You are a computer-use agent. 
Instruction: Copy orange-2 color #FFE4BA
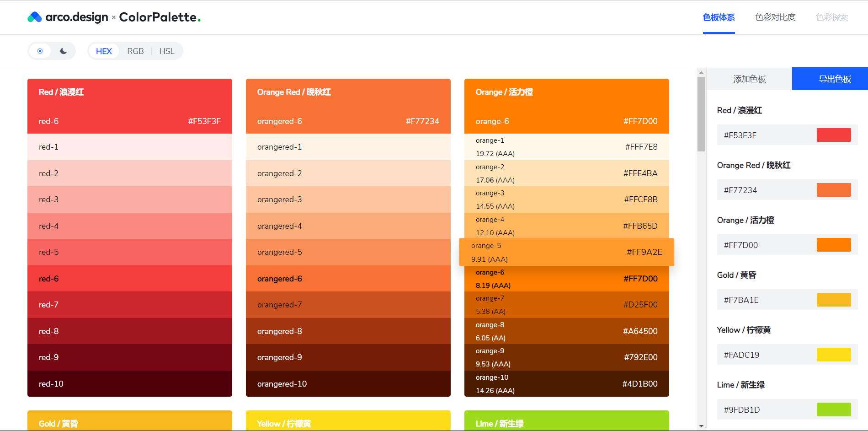[x=567, y=173]
